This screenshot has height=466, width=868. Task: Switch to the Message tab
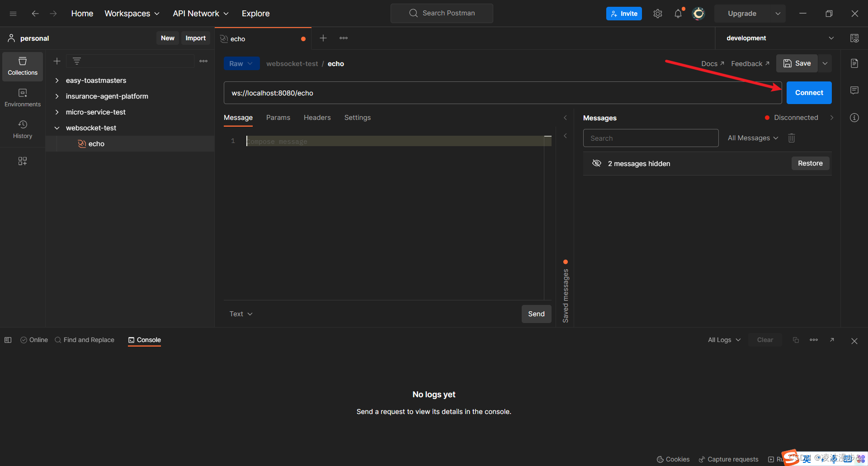[x=238, y=118]
